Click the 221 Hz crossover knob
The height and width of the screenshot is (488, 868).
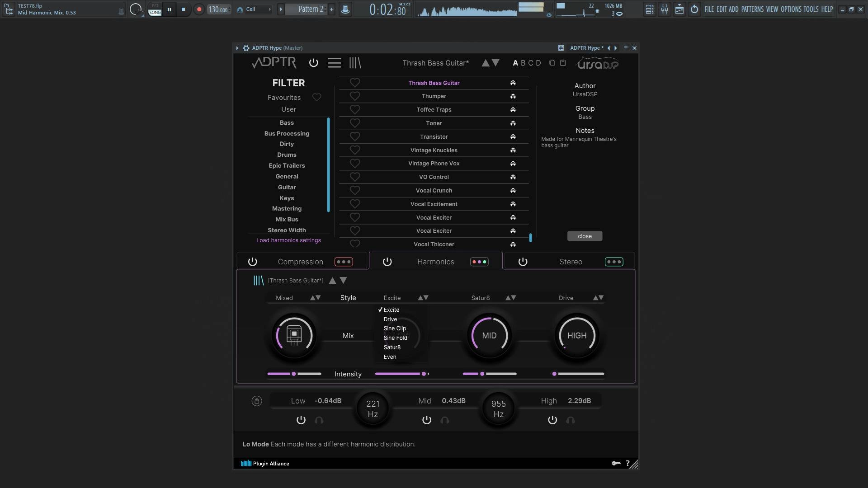373,409
